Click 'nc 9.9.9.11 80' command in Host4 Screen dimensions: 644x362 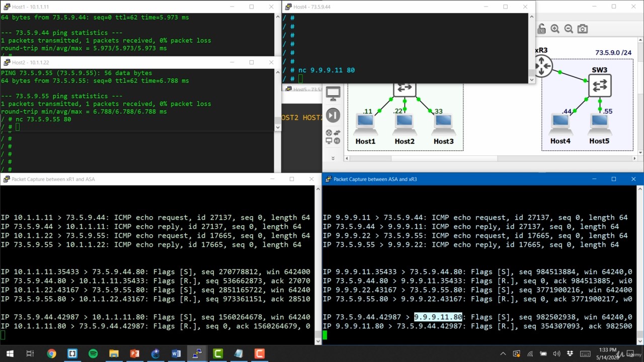point(327,70)
